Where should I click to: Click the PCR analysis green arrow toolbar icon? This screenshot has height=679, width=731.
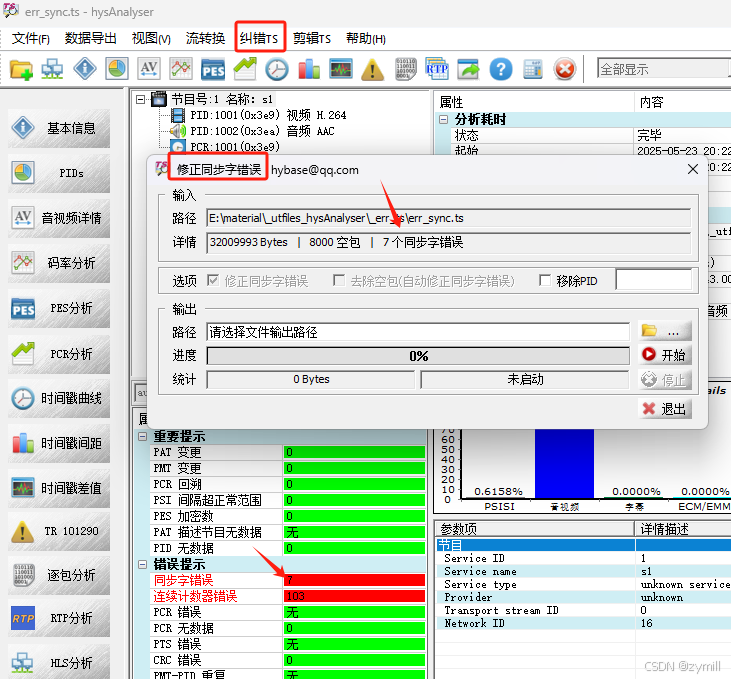pyautogui.click(x=245, y=69)
